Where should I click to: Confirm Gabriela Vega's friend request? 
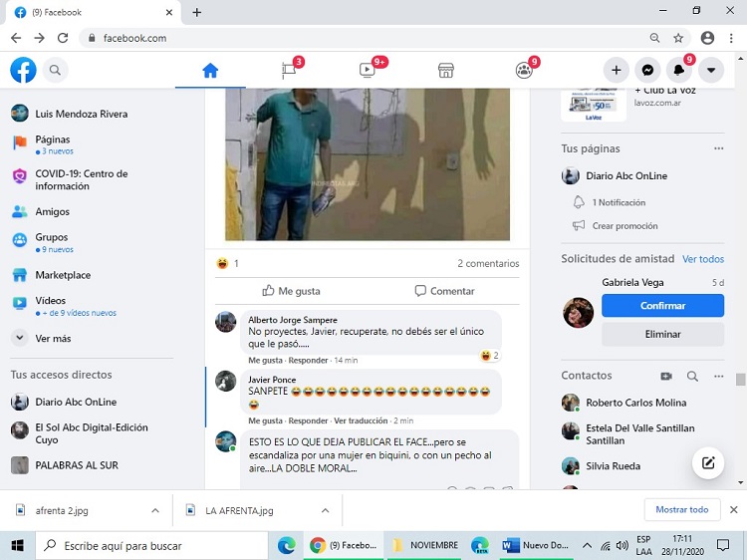(662, 306)
